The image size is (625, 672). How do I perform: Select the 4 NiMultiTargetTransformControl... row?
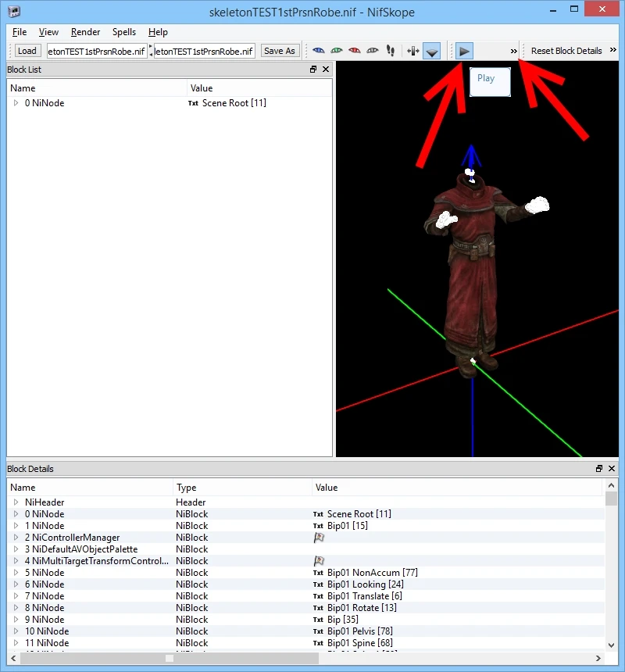pos(306,561)
